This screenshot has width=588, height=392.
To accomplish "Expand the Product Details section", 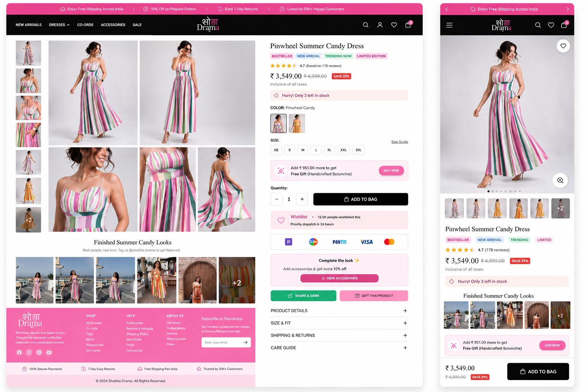I will (339, 311).
